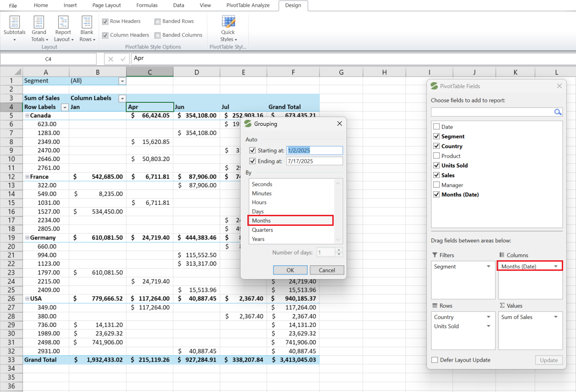This screenshot has width=576, height=392.
Task: Collapse the France group
Action: 27,177
